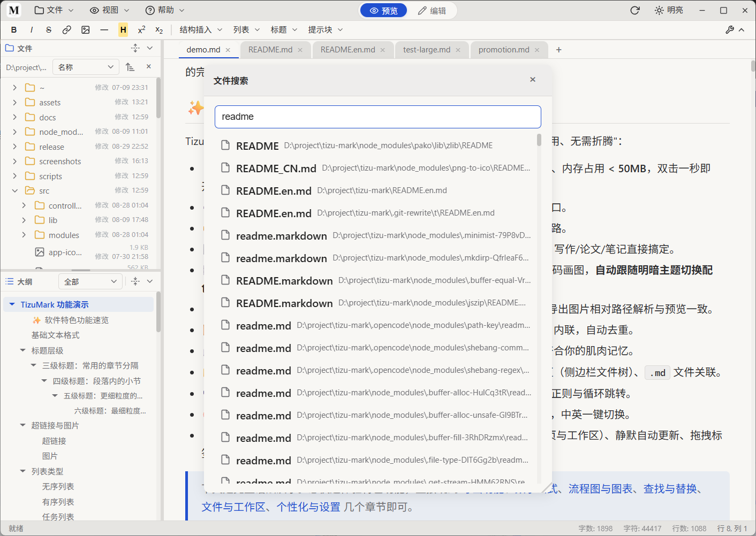The image size is (756, 536).
Task: Insert a hyperlink from toolbar
Action: coord(67,30)
